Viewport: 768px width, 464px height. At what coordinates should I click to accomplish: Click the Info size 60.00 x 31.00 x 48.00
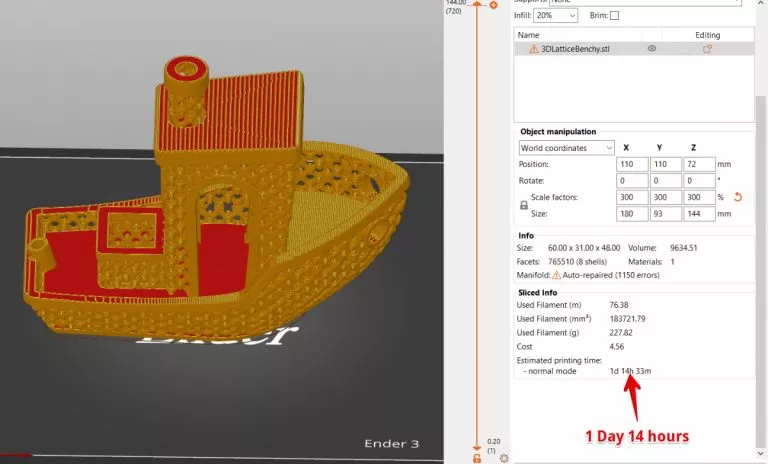point(584,248)
